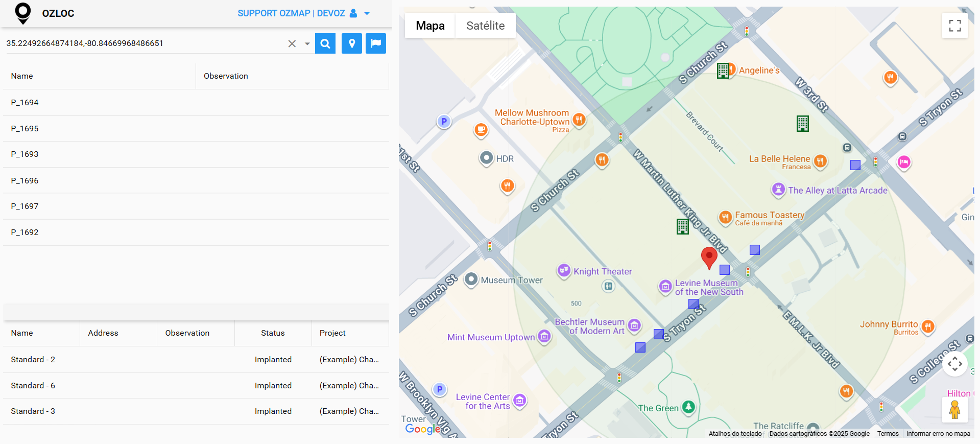Click blue square marker near La Belle Helene
Screen dimensions: 980x444
tap(855, 165)
